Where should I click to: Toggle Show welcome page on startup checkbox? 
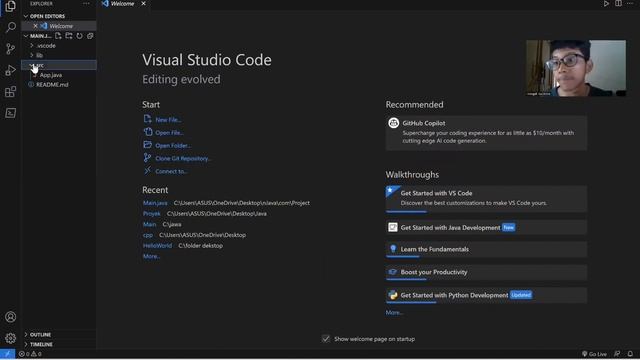pos(326,339)
